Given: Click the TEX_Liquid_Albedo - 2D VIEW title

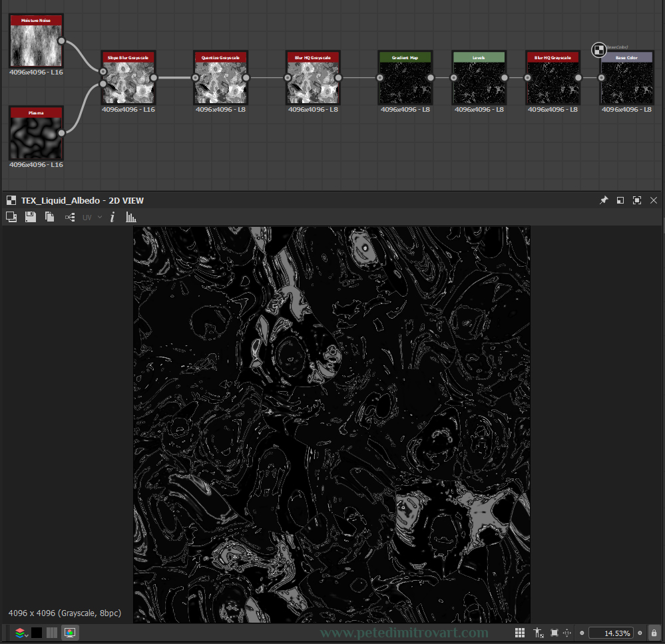Looking at the screenshot, I should pyautogui.click(x=83, y=200).
